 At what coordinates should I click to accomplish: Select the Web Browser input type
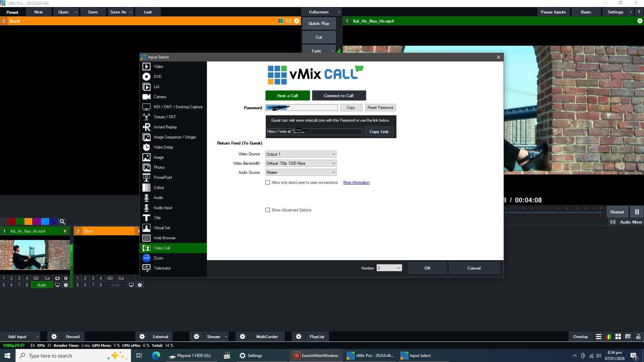pos(173,238)
